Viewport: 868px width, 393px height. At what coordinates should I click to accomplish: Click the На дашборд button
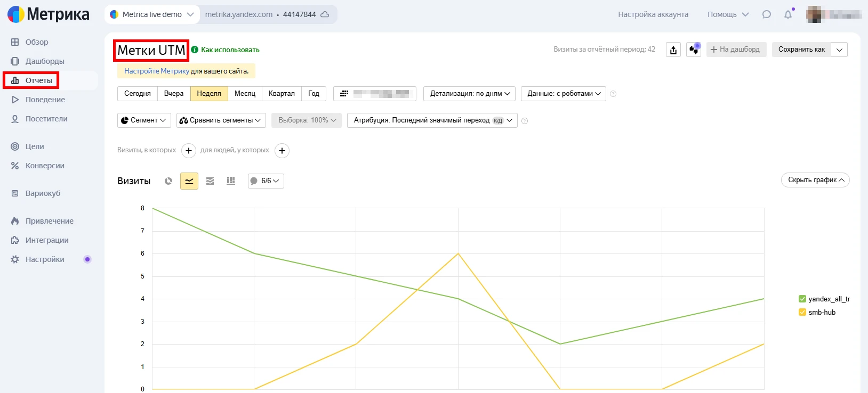(736, 50)
